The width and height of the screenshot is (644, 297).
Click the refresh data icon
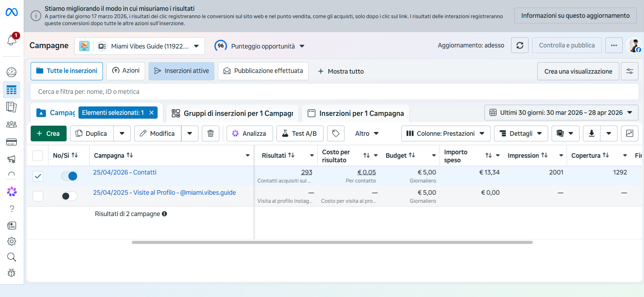[520, 45]
